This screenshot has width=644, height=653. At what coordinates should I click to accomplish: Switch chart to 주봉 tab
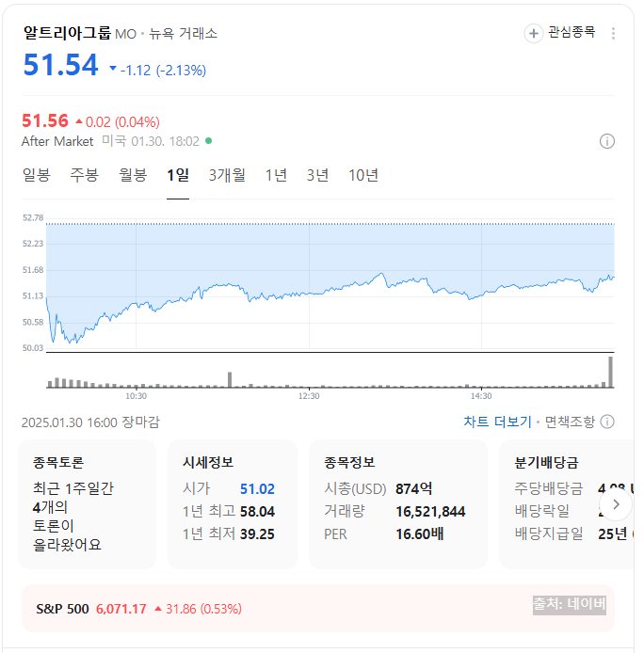[84, 175]
